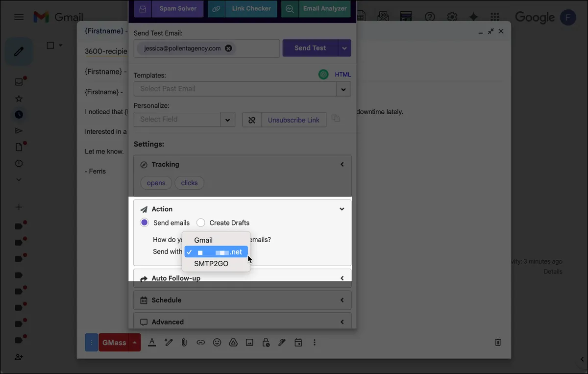The height and width of the screenshot is (374, 588).
Task: Click the Details link in Gmail footer
Action: click(x=553, y=272)
